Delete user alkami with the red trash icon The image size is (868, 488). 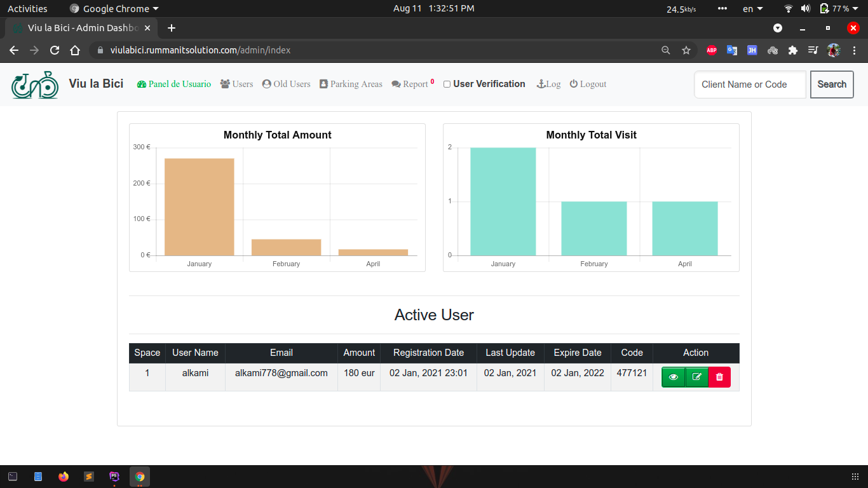719,377
